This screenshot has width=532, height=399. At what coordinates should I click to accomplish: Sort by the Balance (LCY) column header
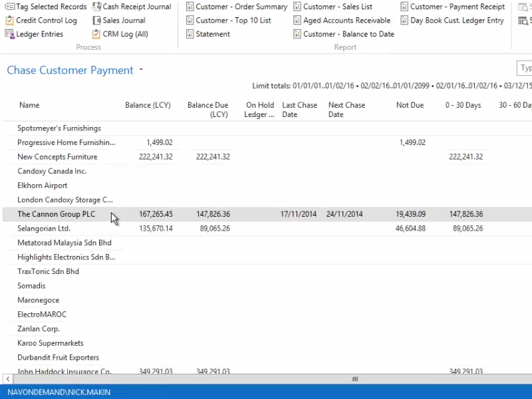tap(148, 105)
